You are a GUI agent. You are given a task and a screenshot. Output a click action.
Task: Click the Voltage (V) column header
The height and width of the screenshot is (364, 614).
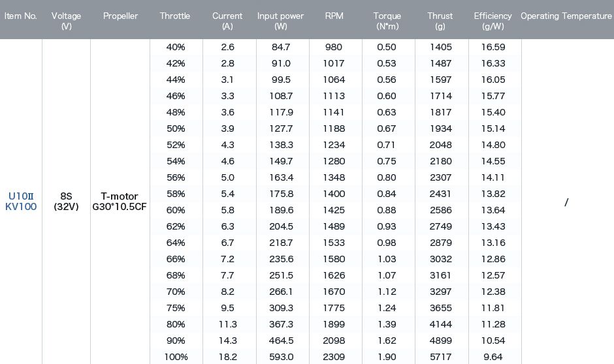coord(66,21)
